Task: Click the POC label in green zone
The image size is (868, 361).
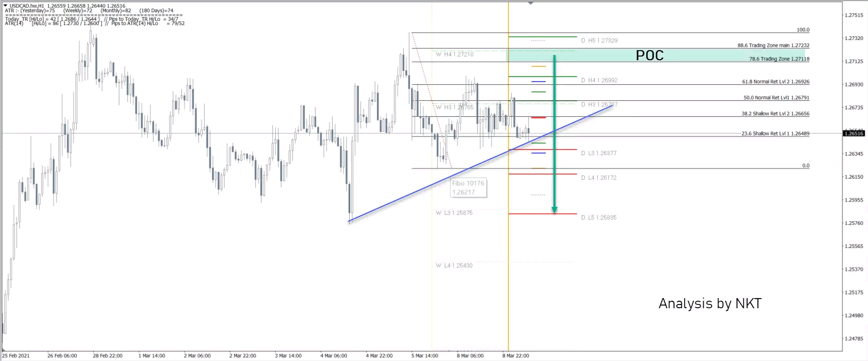Action: 649,55
